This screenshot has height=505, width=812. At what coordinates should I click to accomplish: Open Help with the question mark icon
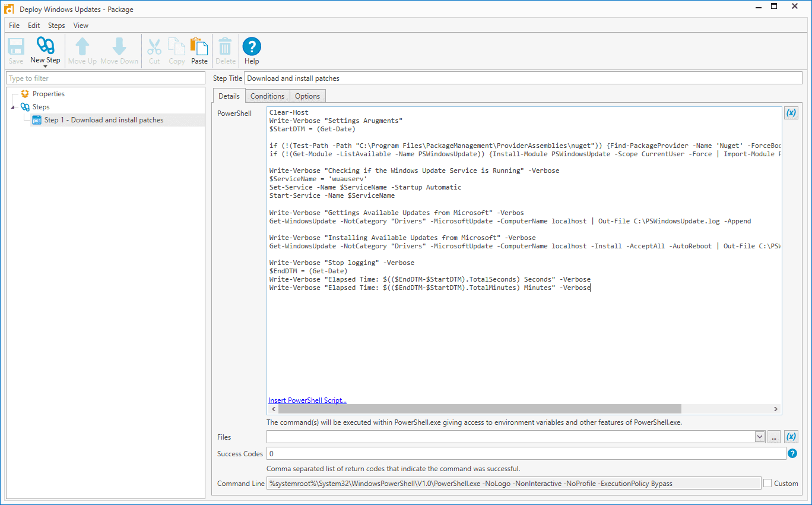252,47
